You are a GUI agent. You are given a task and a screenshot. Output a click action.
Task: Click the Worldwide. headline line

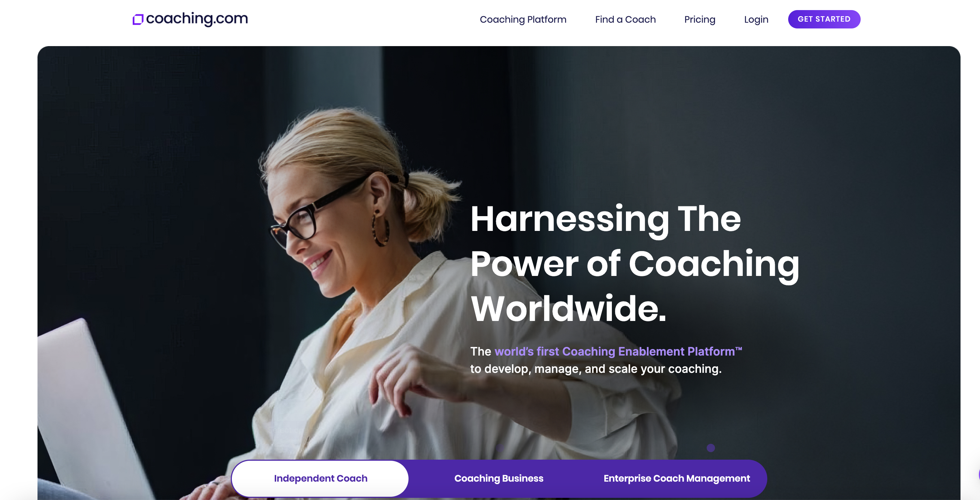(x=568, y=308)
